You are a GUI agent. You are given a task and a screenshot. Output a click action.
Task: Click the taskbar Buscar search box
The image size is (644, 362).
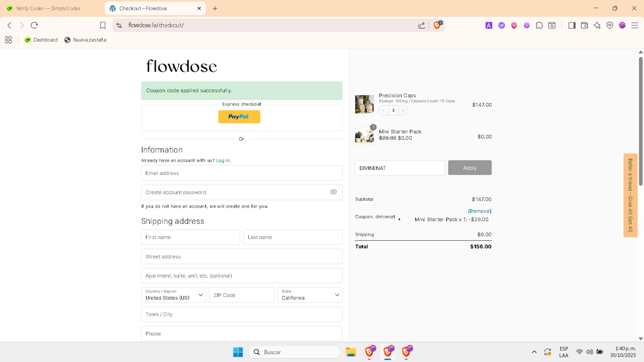295,352
